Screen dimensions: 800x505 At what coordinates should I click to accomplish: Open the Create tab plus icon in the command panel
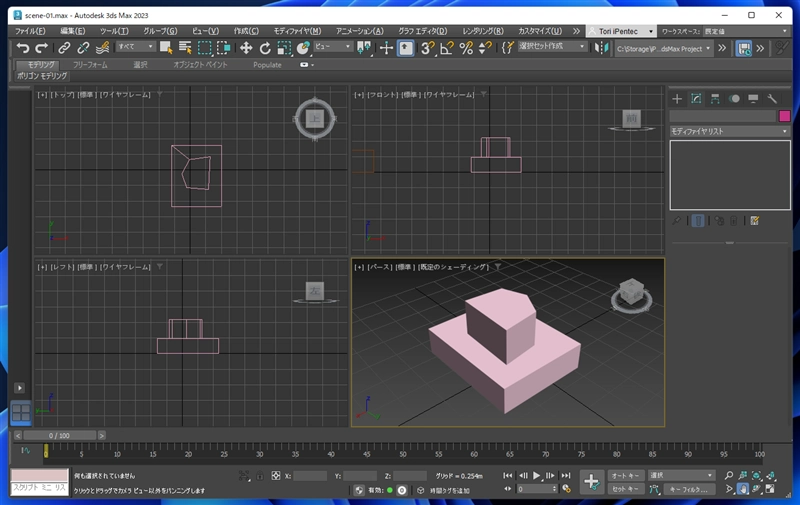677,98
